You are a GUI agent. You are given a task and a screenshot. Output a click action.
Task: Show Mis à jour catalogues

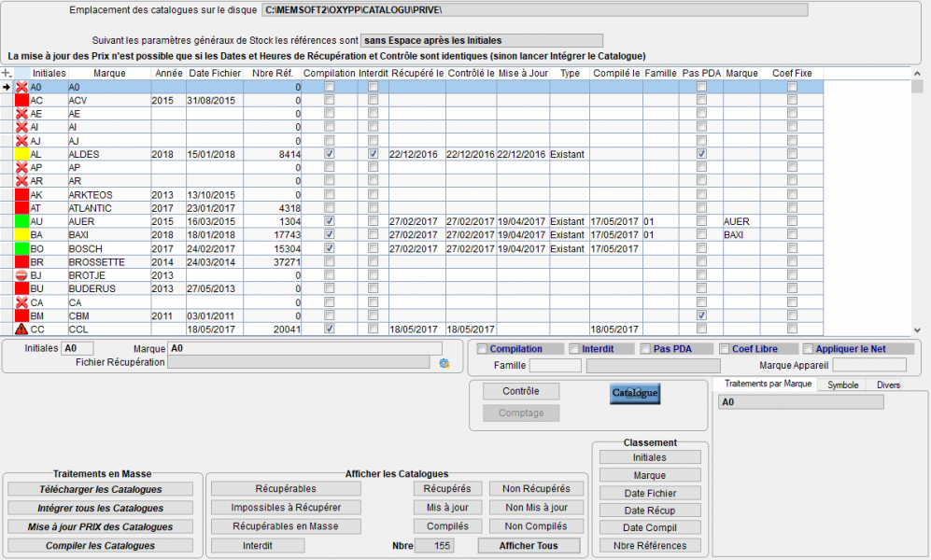coord(447,508)
